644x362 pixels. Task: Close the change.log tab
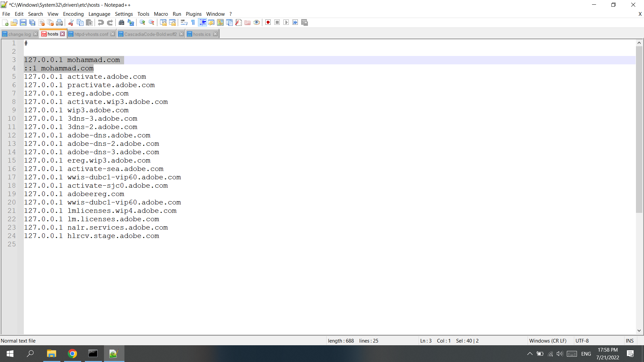coord(36,34)
